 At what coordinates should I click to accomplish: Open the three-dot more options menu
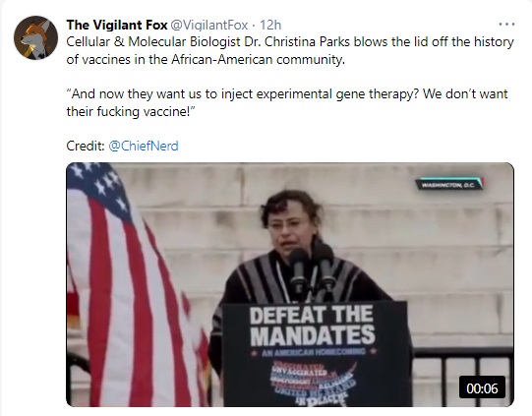506,25
